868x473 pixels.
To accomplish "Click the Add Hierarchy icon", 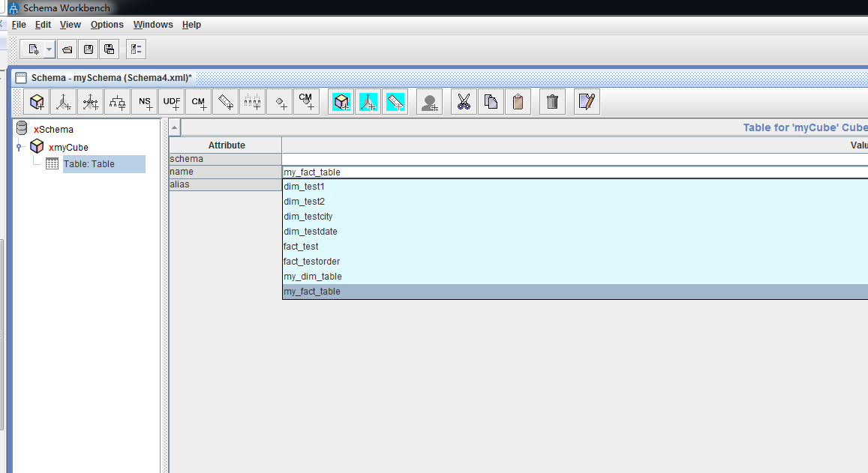I will coord(117,102).
